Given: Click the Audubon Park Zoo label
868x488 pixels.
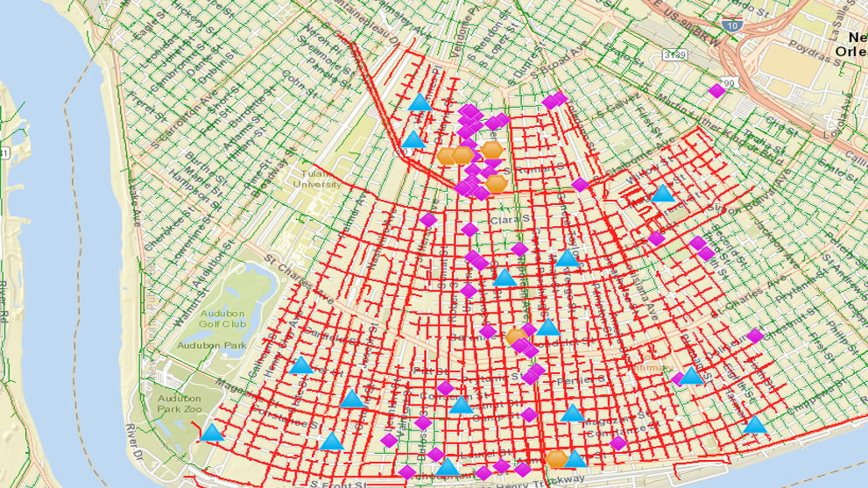Looking at the screenshot, I should 180,404.
